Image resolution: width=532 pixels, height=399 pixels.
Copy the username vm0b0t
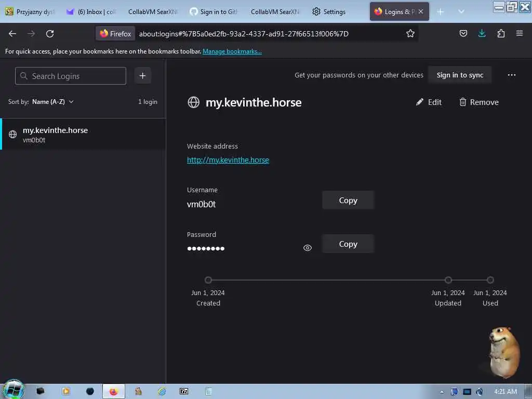click(348, 200)
